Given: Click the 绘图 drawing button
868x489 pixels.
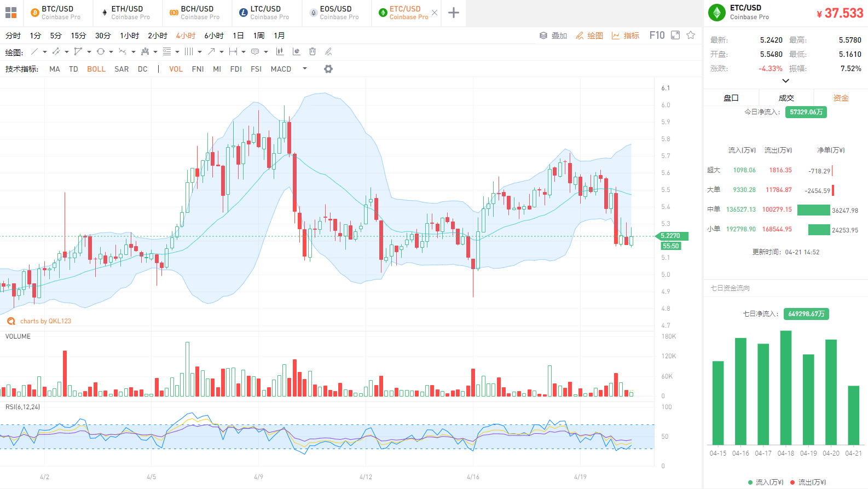Looking at the screenshot, I should click(589, 36).
